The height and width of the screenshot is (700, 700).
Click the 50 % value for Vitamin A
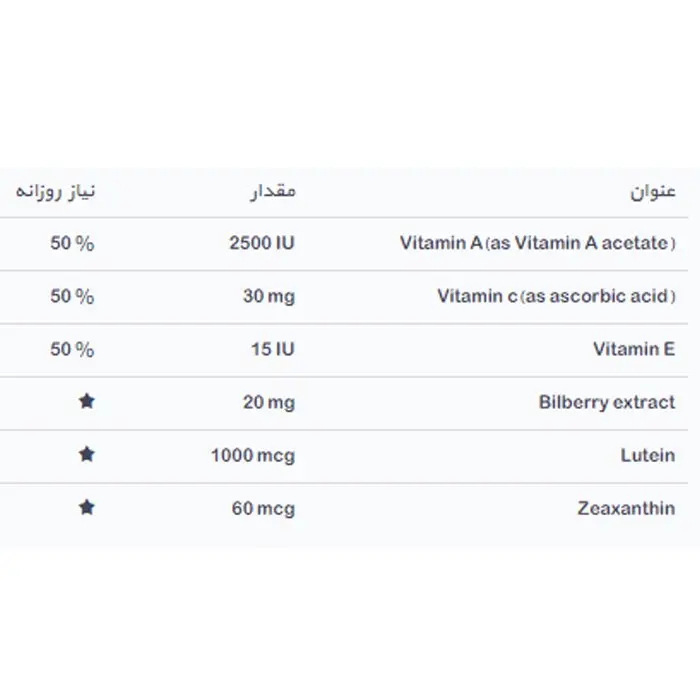pyautogui.click(x=72, y=243)
